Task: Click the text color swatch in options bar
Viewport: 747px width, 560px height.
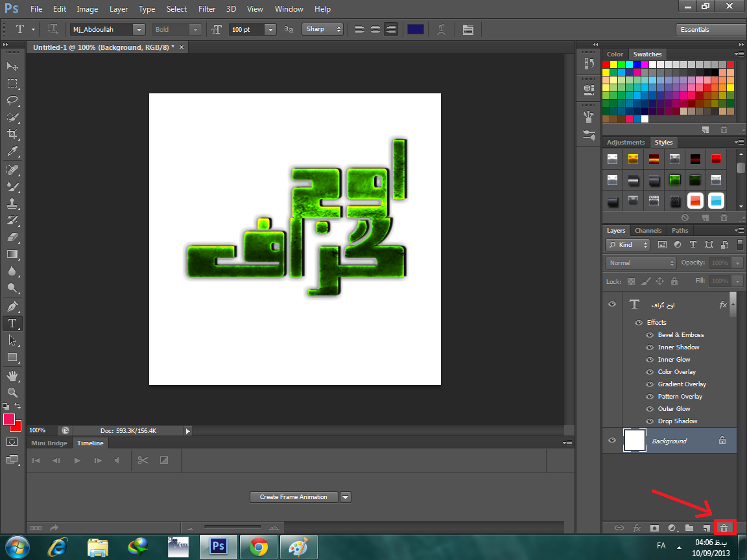Action: coord(416,29)
